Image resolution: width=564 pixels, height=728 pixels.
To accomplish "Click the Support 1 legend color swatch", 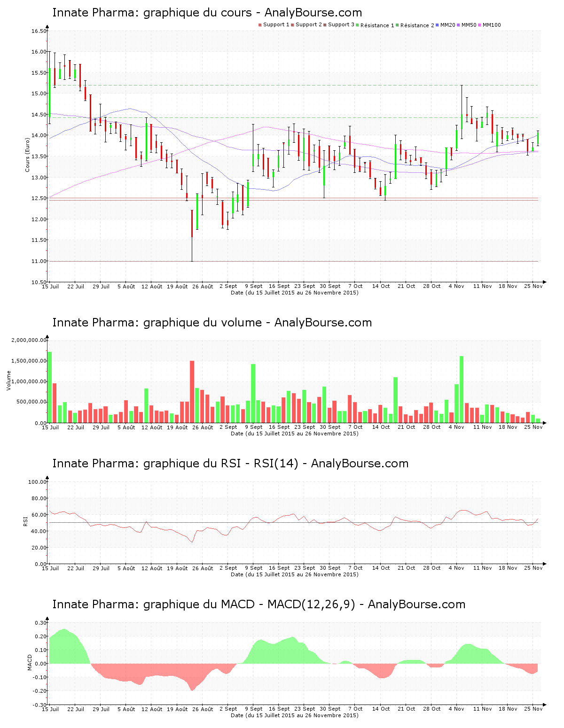I will pyautogui.click(x=260, y=25).
